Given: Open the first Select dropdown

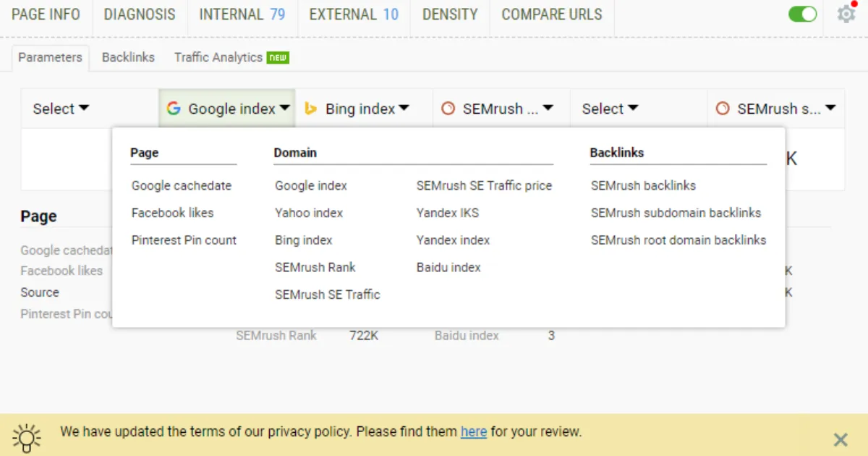Looking at the screenshot, I should point(61,109).
